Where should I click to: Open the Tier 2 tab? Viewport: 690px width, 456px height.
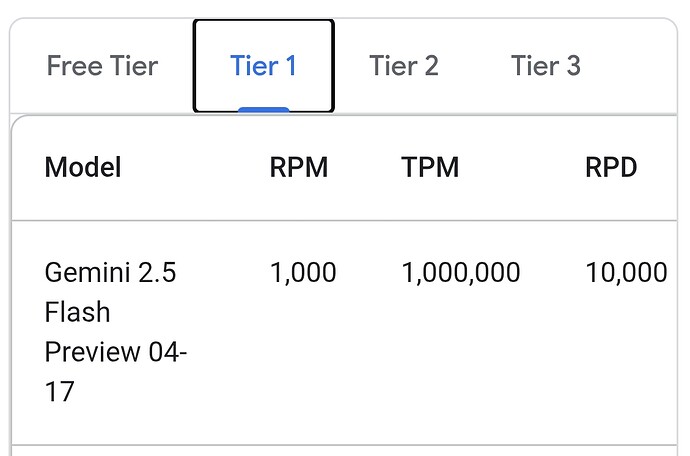click(404, 66)
